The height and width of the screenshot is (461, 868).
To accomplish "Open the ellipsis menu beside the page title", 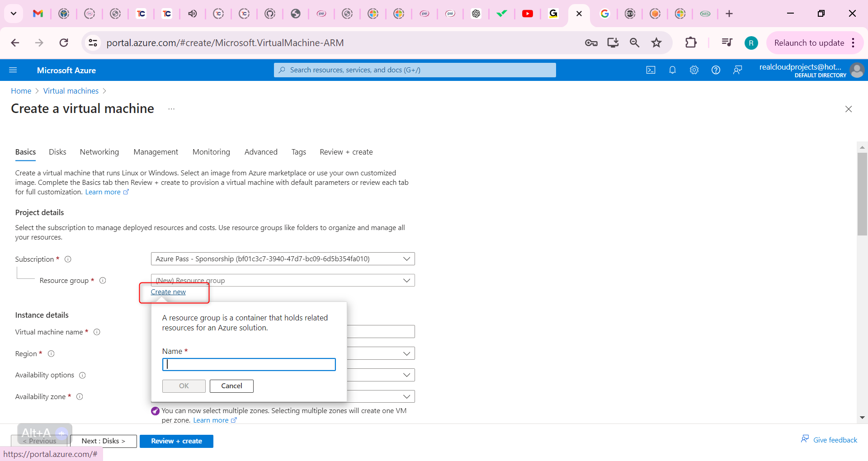I will (171, 109).
